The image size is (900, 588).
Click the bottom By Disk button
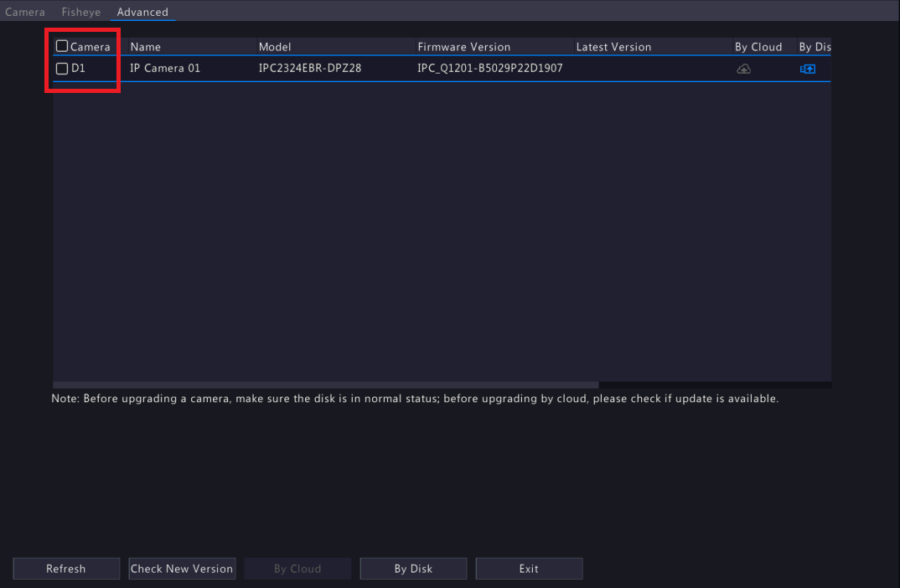tap(413, 569)
